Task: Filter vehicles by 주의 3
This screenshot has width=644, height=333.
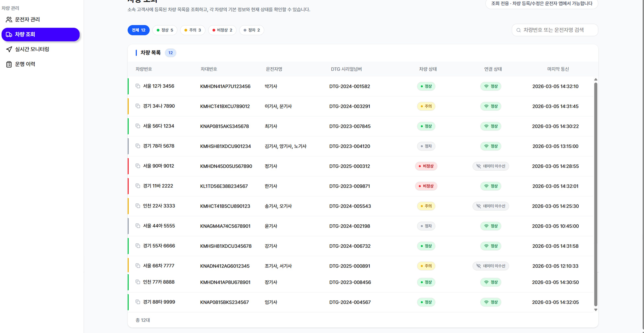Action: pos(193,30)
